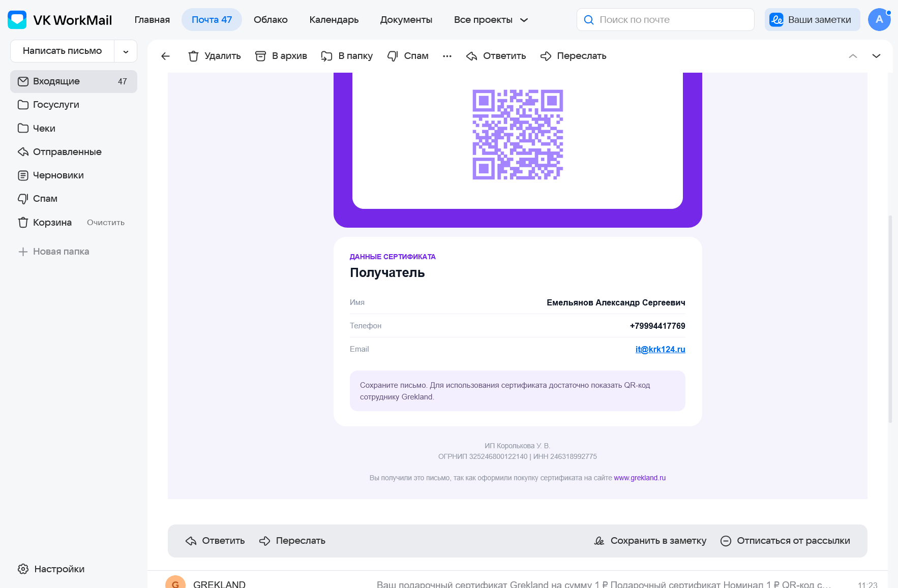
Task: Open the Отправленные folder label
Action: [x=67, y=152]
